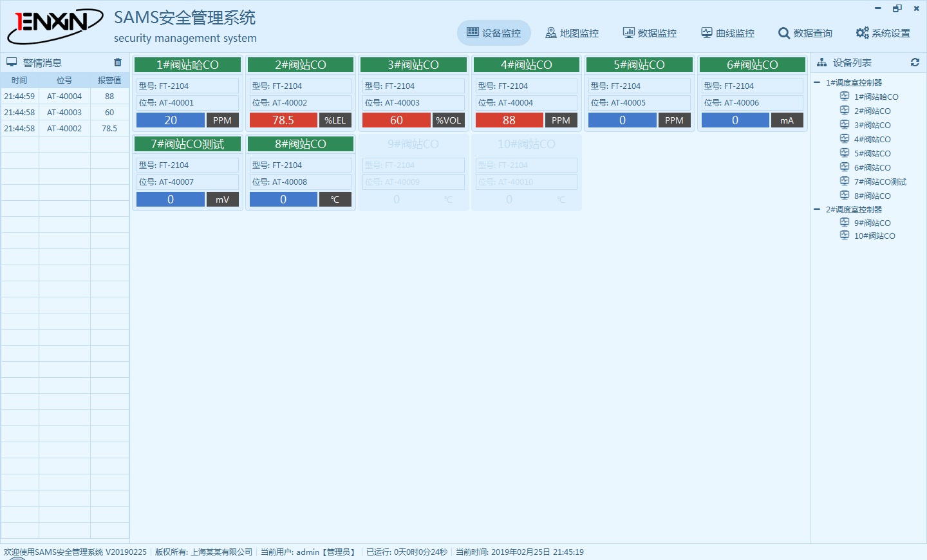Click the device icon next to 9#阀站CO in tree

click(845, 222)
